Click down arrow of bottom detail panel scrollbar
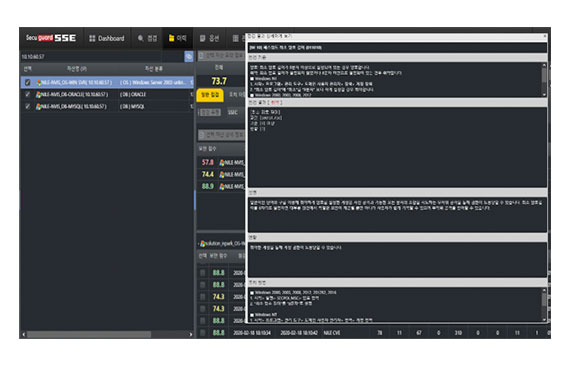Image resolution: width=568 pixels, height=365 pixels. [544, 319]
